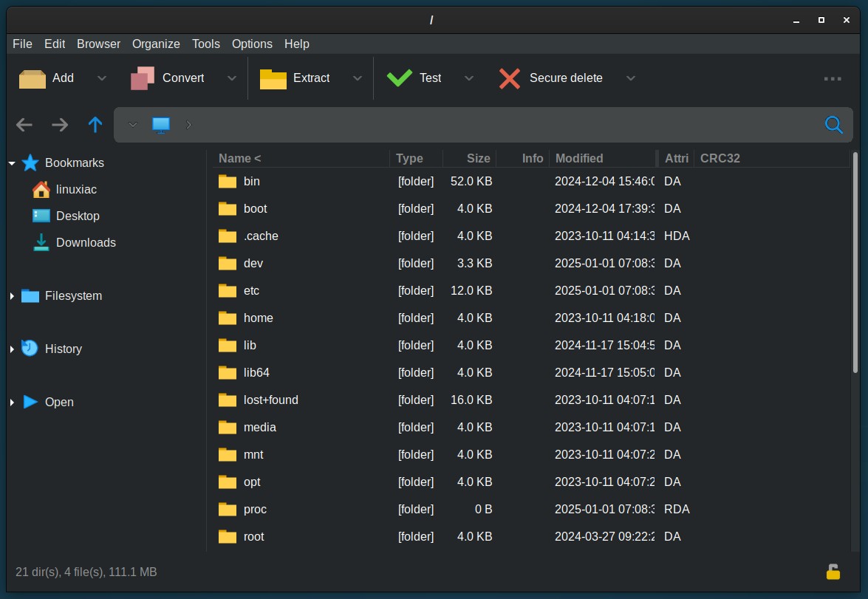Click the red Secure delete X icon
The height and width of the screenshot is (599, 868).
[x=509, y=78]
